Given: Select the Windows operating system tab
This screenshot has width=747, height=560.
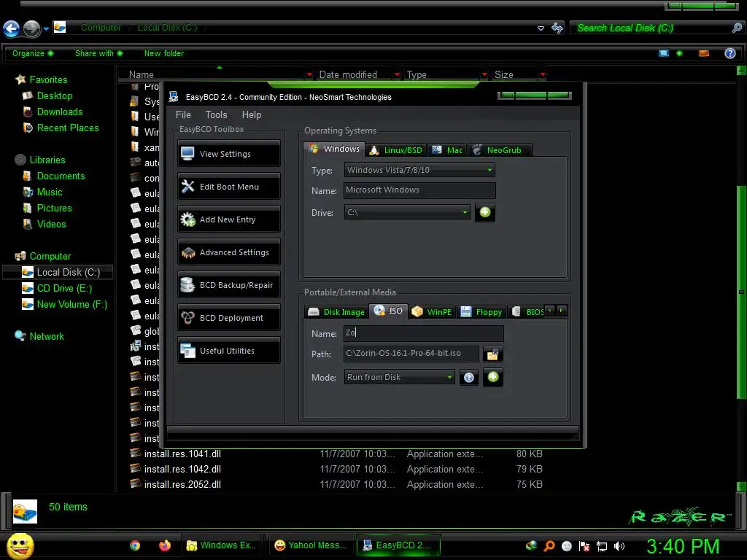Looking at the screenshot, I should pyautogui.click(x=334, y=149).
